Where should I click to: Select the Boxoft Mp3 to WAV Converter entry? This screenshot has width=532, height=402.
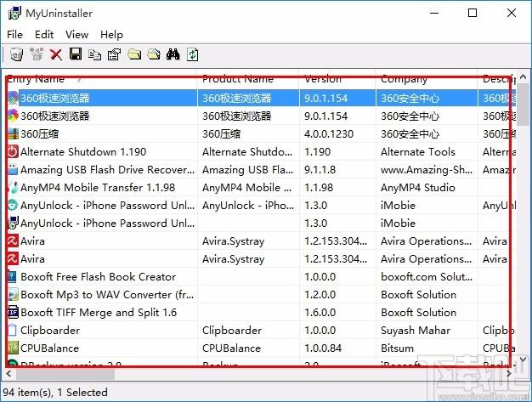pyautogui.click(x=107, y=294)
